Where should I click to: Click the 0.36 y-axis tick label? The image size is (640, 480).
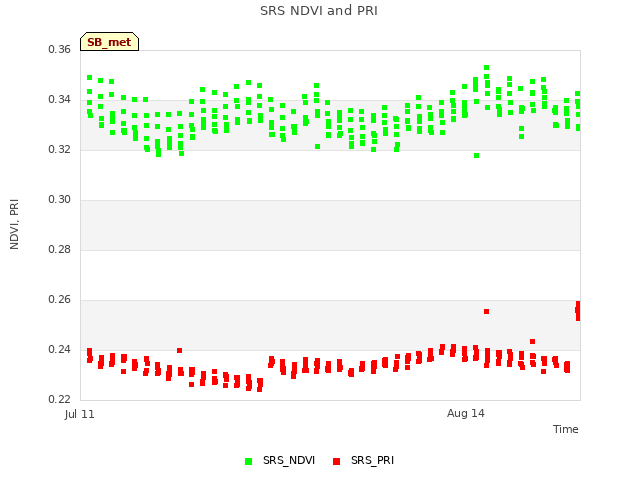59,49
